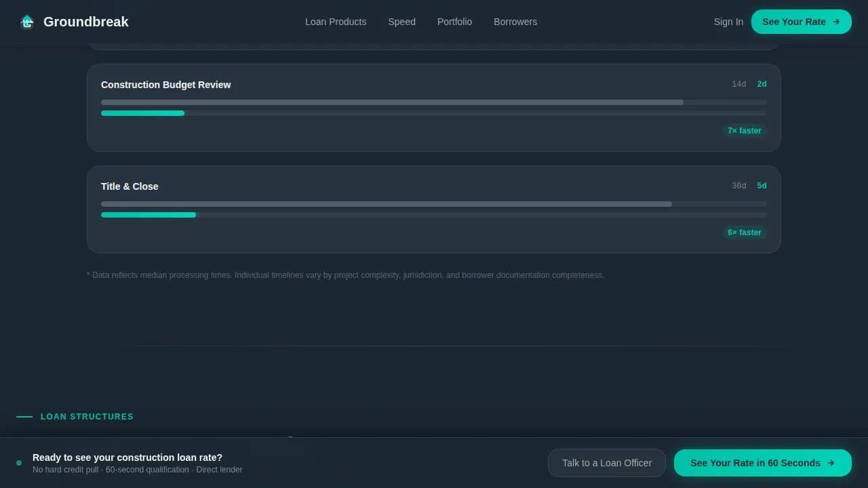The image size is (868, 488).
Task: Click the Groundbreak brand name text
Action: (x=85, y=22)
